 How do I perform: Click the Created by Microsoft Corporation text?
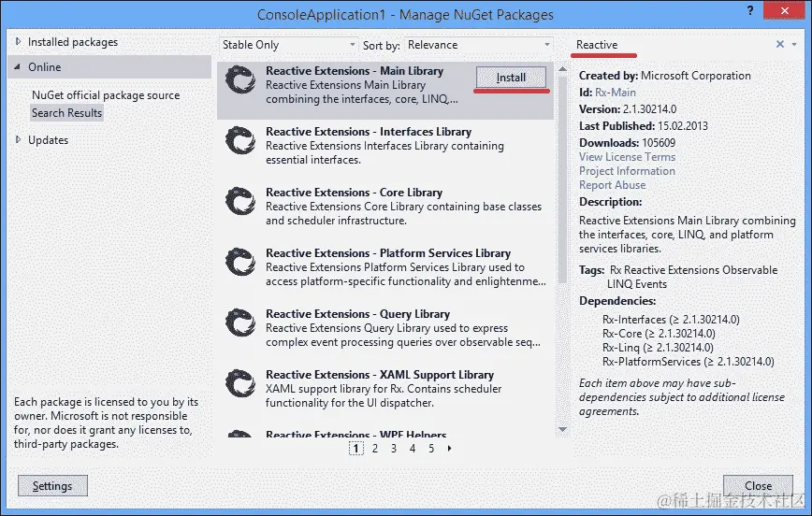665,76
